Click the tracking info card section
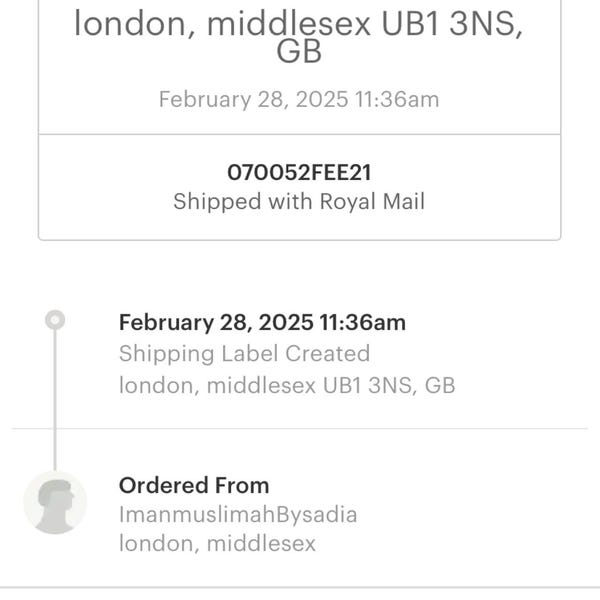 300,188
